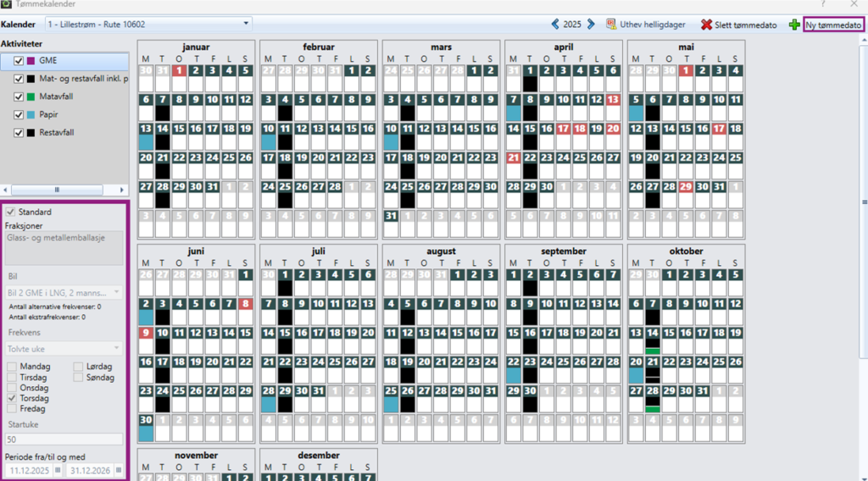The image size is (868, 481).
Task: Click the period start date 11.12.2025 field
Action: (30, 471)
